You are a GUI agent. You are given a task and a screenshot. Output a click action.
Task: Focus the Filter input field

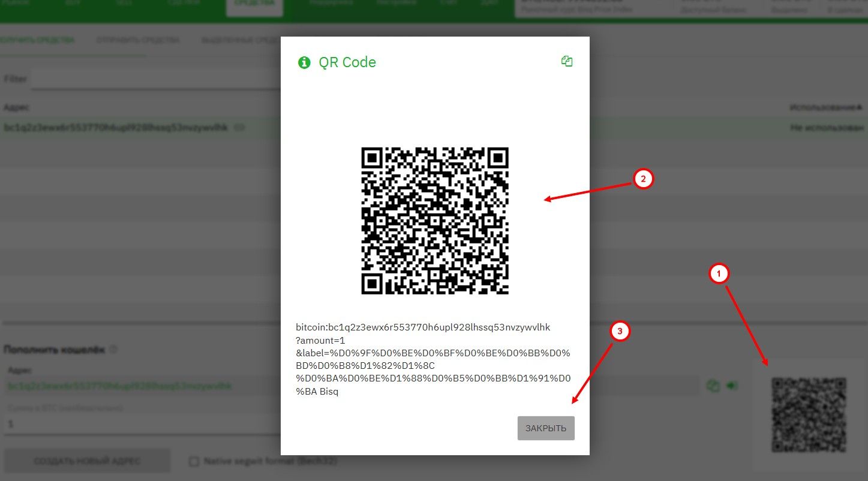click(156, 79)
